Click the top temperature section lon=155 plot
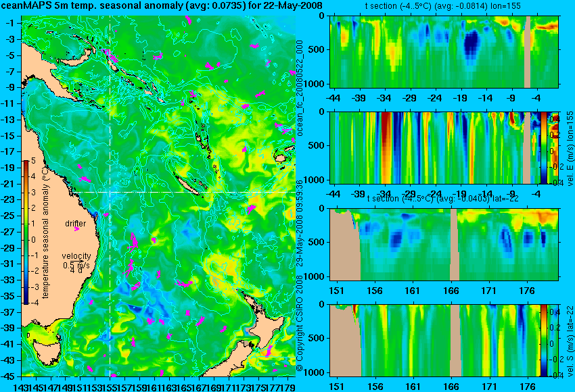Screen dimensions: 575x392 click(444, 51)
